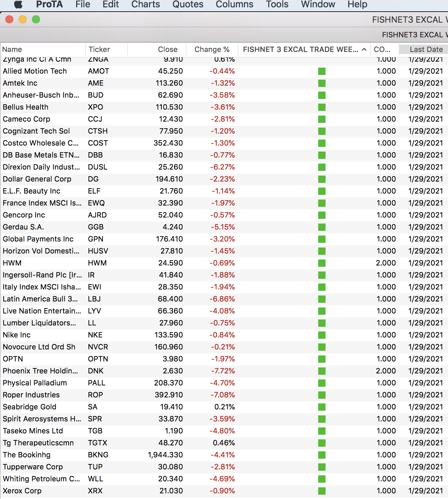This screenshot has height=499, width=448.
Task: Click the green signal square for Amtek Inc
Action: coord(322,83)
